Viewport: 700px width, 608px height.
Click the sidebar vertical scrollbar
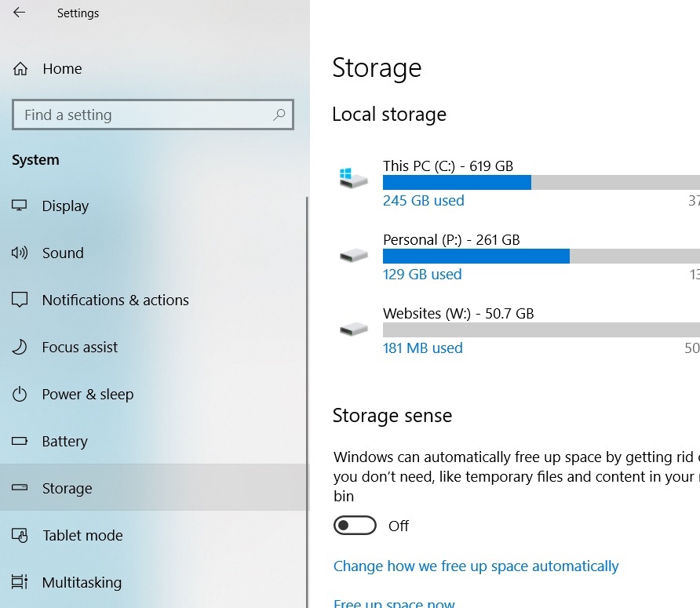tap(307, 402)
